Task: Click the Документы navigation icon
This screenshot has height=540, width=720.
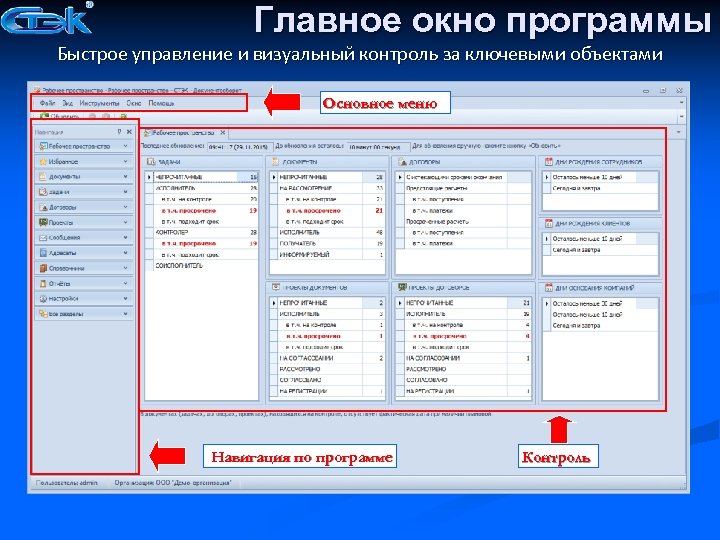Action: coord(43,176)
